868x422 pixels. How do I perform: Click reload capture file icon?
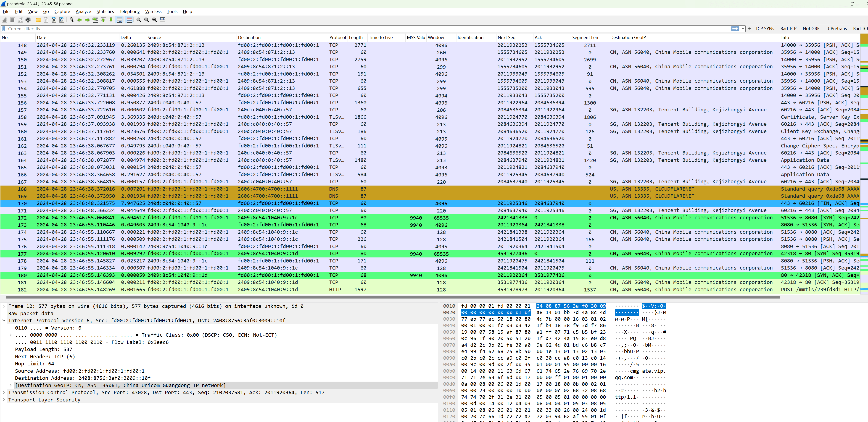[62, 20]
